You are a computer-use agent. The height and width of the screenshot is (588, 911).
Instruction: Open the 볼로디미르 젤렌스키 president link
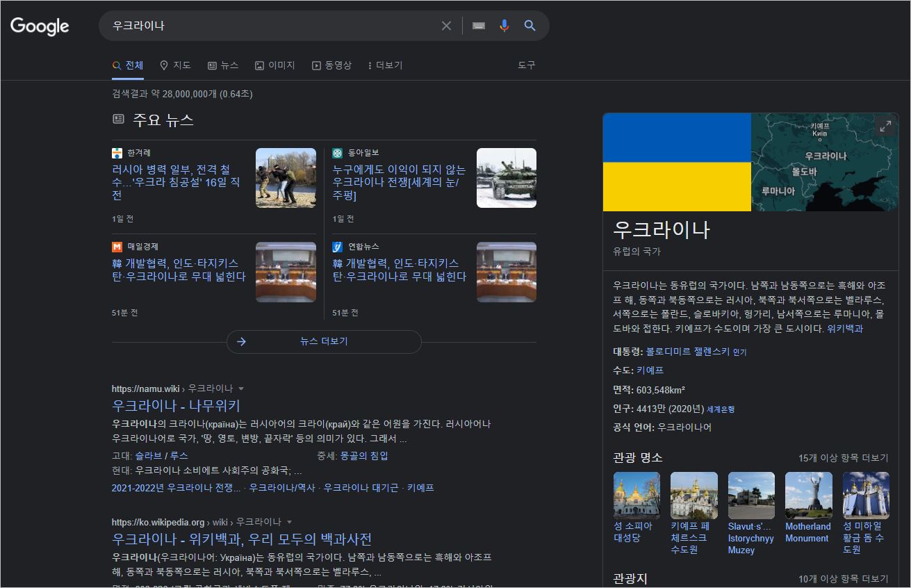click(688, 352)
